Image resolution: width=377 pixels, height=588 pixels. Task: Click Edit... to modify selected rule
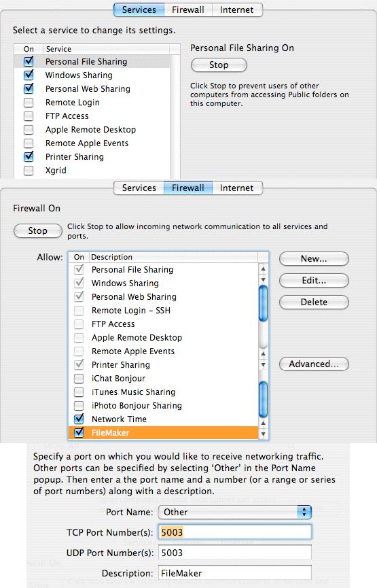tap(314, 280)
